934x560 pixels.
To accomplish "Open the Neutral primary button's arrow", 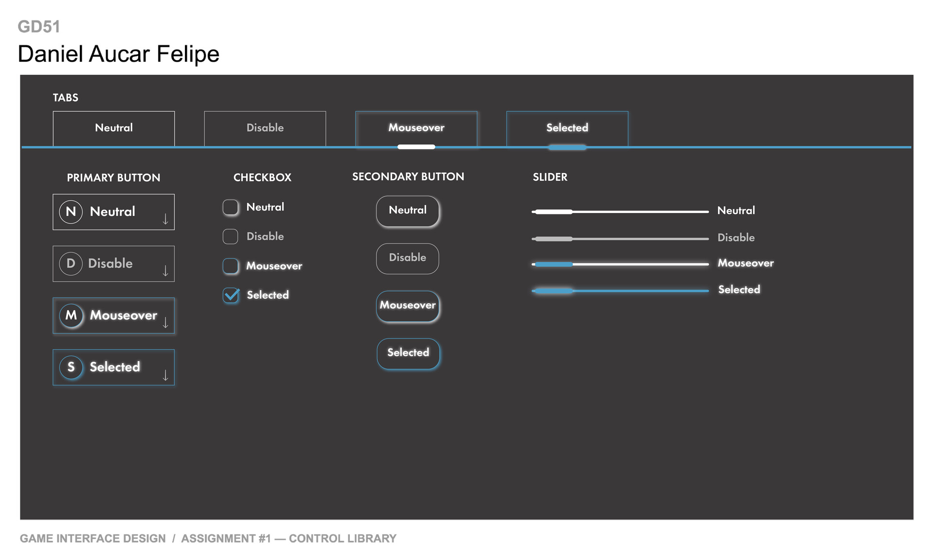I will pyautogui.click(x=165, y=219).
